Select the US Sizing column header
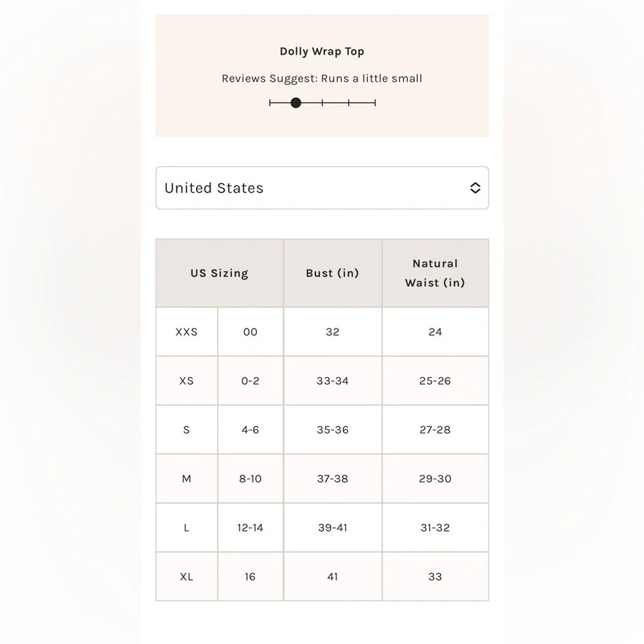 click(x=220, y=273)
